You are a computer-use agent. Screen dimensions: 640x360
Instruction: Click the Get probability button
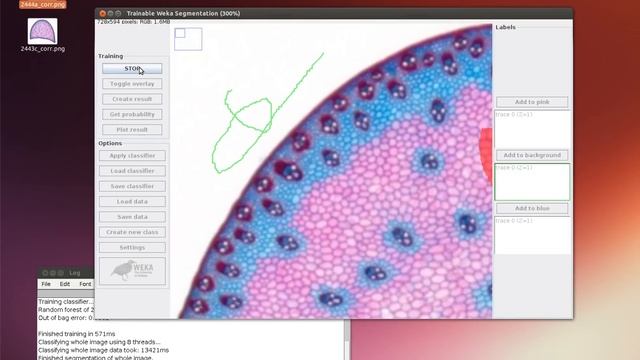(132, 114)
